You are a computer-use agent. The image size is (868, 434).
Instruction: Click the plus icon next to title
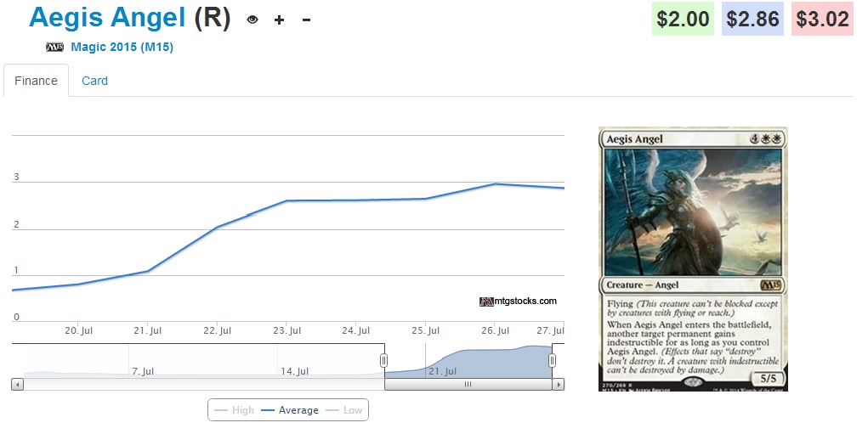click(279, 20)
